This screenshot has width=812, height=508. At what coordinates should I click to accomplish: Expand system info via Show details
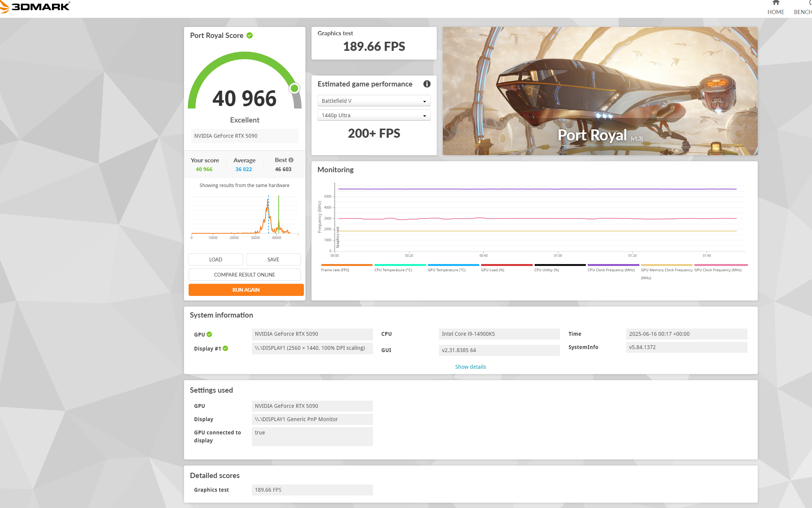coord(470,367)
